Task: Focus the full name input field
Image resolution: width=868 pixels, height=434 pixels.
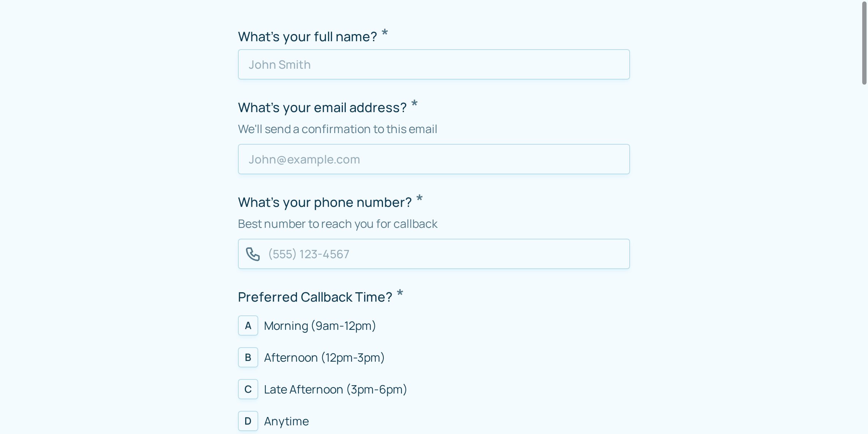Action: point(434,64)
